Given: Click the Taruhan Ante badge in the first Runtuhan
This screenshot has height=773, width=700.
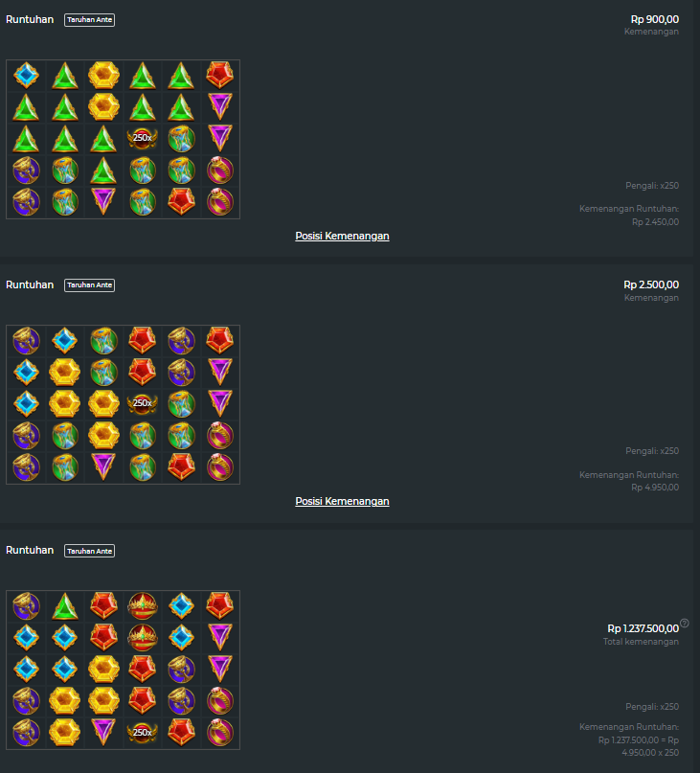Looking at the screenshot, I should click(x=89, y=20).
